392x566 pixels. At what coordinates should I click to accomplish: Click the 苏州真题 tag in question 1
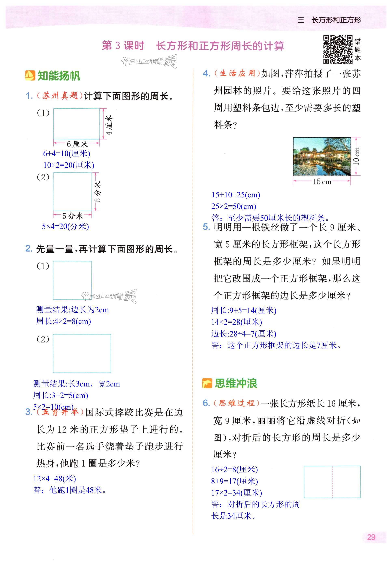coord(60,96)
